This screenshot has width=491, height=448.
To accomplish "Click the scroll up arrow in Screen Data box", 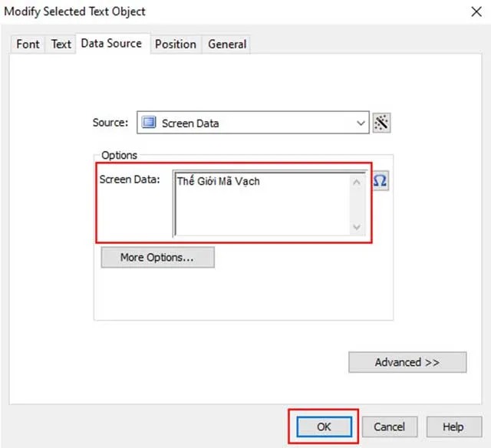I will tap(356, 182).
